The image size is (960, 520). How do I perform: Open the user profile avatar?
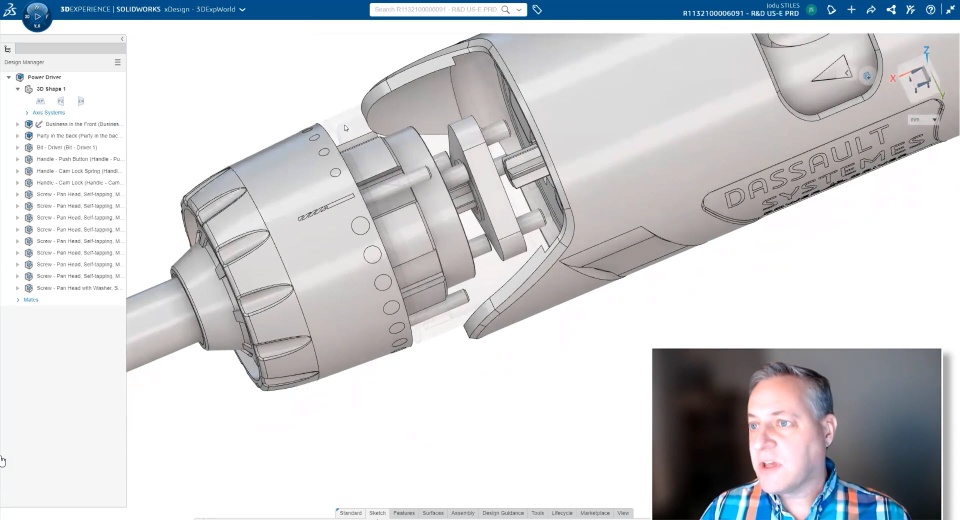tap(811, 10)
